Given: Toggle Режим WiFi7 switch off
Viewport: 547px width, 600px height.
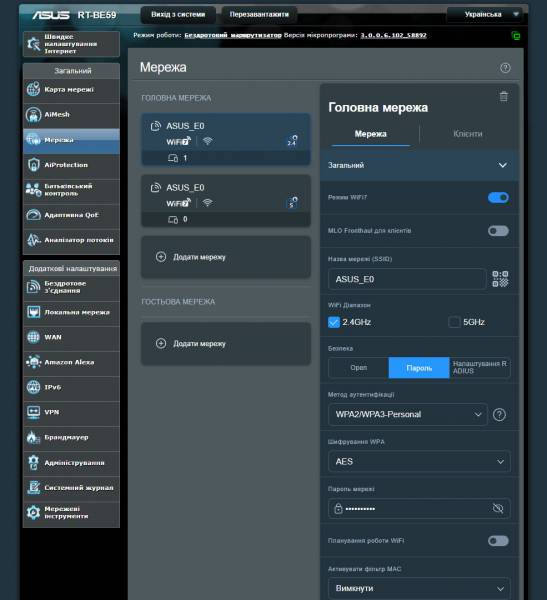Looking at the screenshot, I should click(x=498, y=197).
